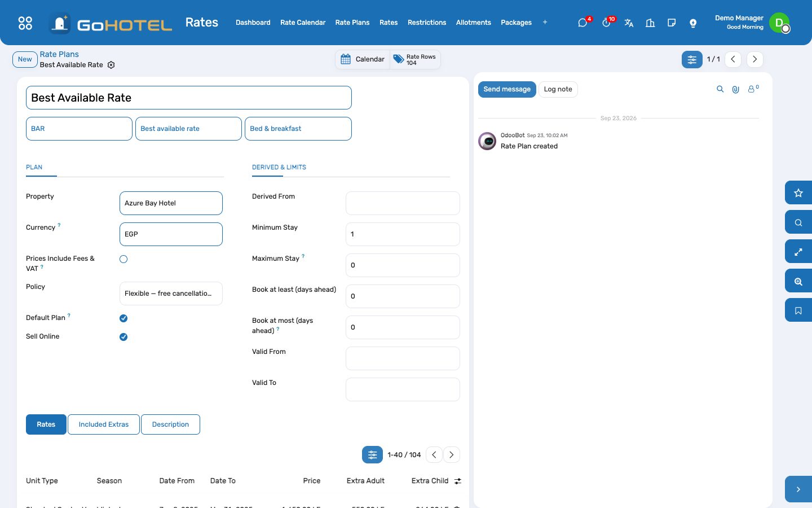Open the activities timer icon with 10 badge
Image resolution: width=812 pixels, height=508 pixels.
point(606,23)
